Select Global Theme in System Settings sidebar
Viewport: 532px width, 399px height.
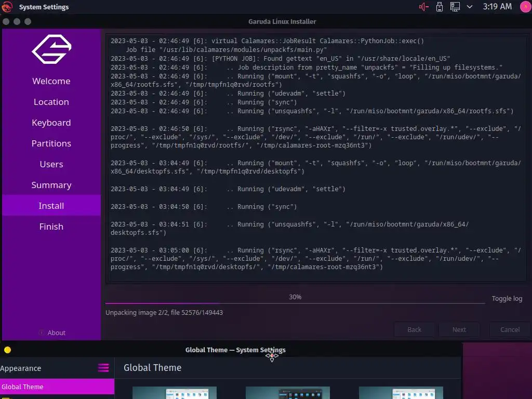(57, 387)
